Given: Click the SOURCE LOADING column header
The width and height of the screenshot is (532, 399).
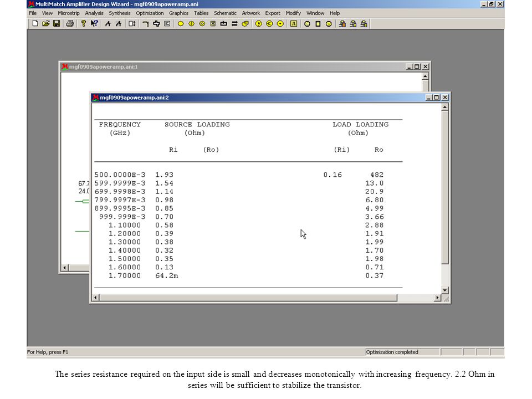Looking at the screenshot, I should 197,125.
